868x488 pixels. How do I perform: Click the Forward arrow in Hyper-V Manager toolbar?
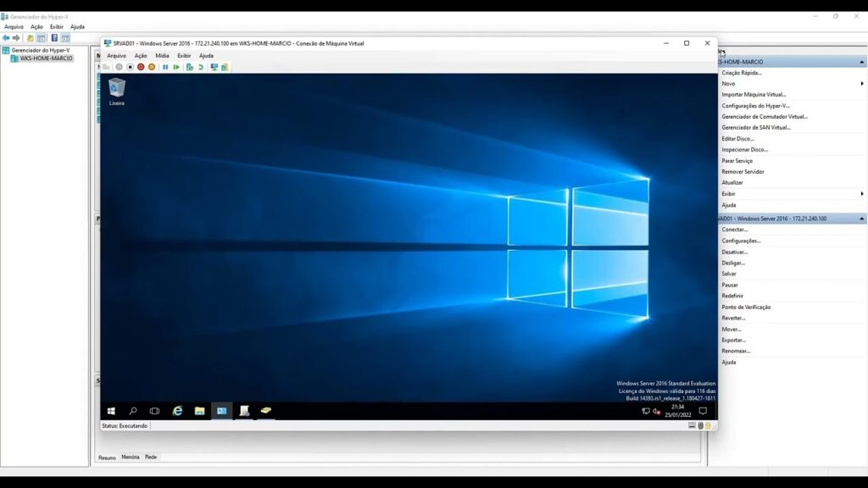tap(16, 37)
